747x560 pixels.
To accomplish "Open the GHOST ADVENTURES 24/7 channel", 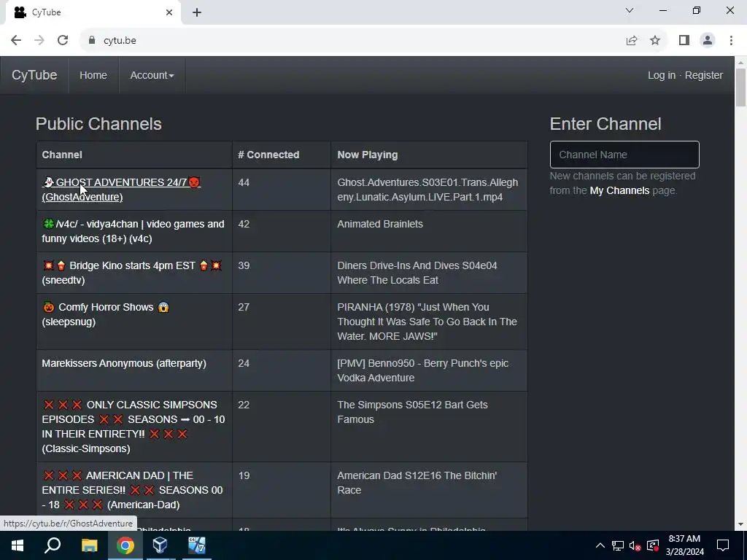I will pyautogui.click(x=122, y=190).
